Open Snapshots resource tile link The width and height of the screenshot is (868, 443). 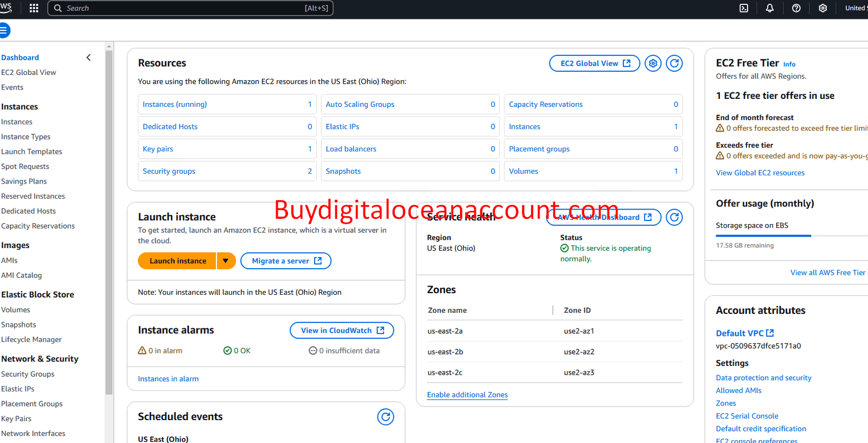343,171
